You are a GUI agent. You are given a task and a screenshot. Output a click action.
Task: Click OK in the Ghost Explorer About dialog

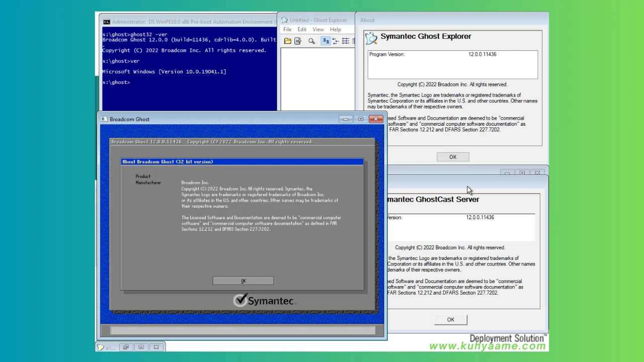[453, 157]
